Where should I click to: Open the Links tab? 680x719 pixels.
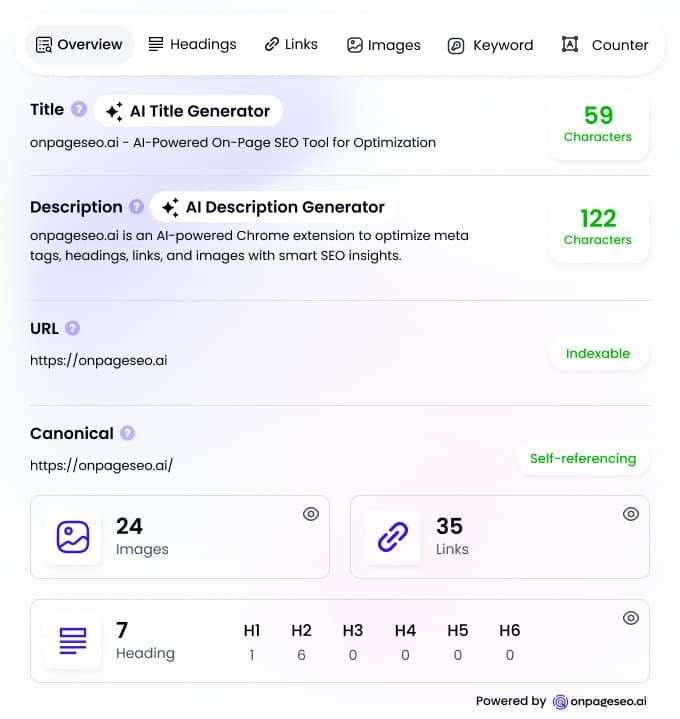point(291,44)
